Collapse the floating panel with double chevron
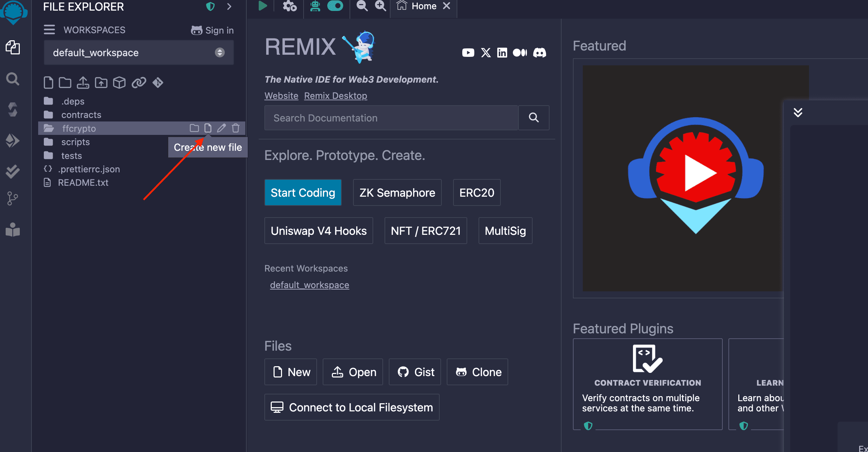This screenshot has width=868, height=452. 798,113
